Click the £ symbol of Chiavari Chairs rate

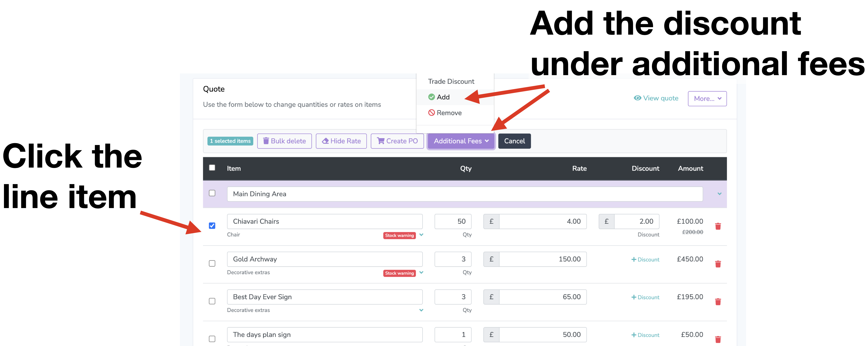[491, 221]
